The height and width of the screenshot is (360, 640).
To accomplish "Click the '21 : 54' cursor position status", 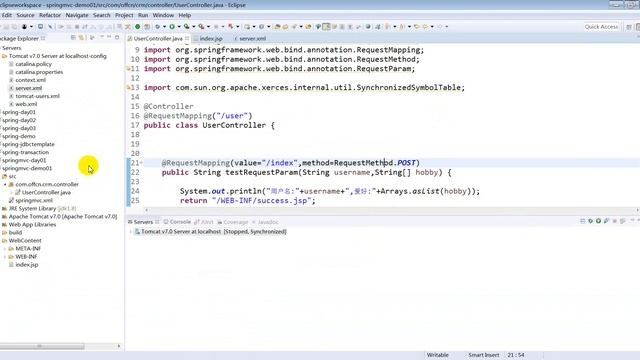I will pyautogui.click(x=516, y=355).
